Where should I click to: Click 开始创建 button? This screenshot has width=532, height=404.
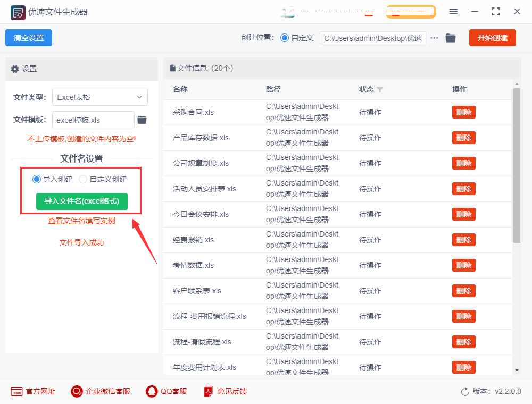pos(492,38)
